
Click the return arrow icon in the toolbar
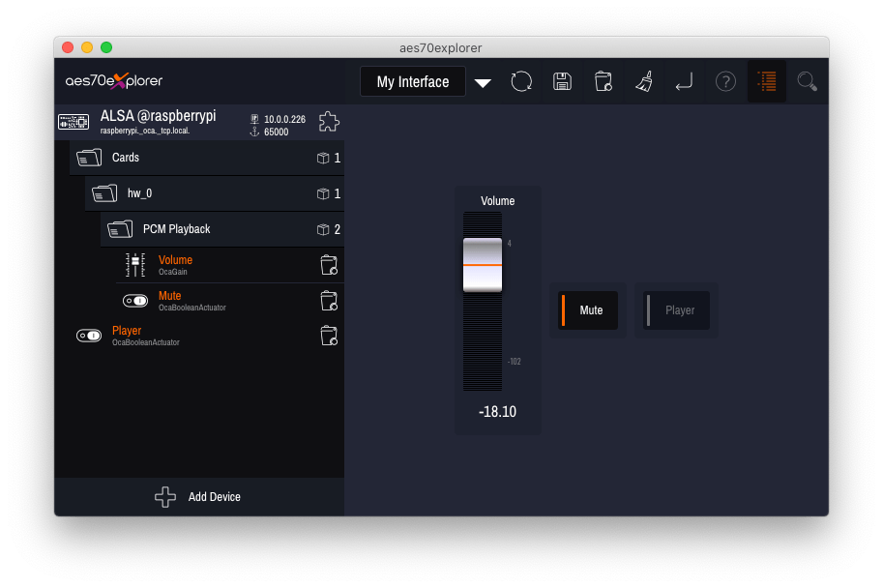685,81
